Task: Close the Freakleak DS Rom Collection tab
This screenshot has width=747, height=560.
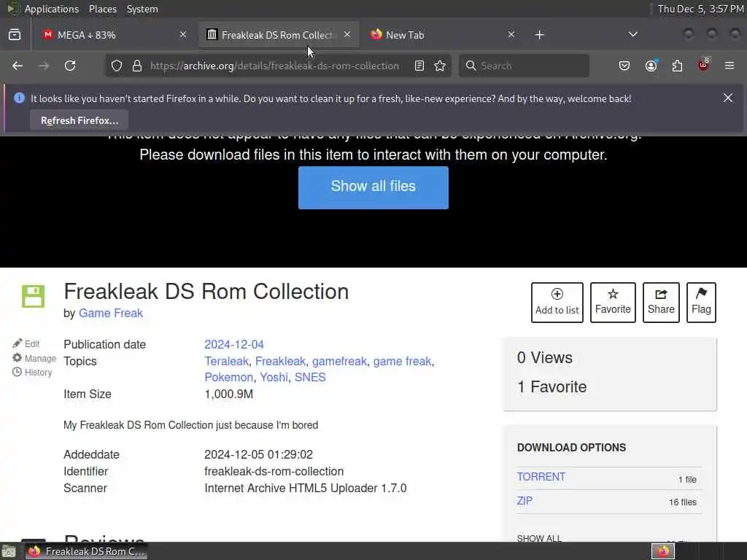Action: pos(347,34)
